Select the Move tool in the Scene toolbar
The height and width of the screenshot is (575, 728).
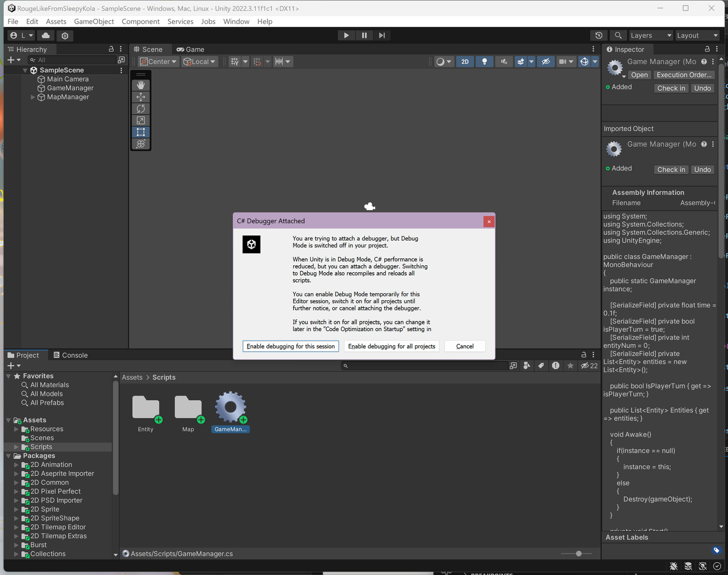point(141,97)
